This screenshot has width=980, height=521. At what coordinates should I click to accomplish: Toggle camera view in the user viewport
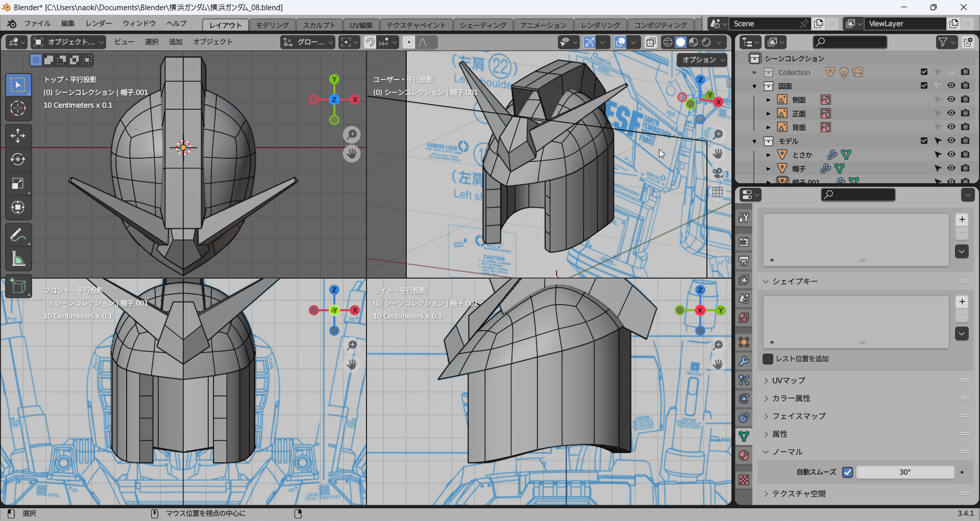point(718,173)
